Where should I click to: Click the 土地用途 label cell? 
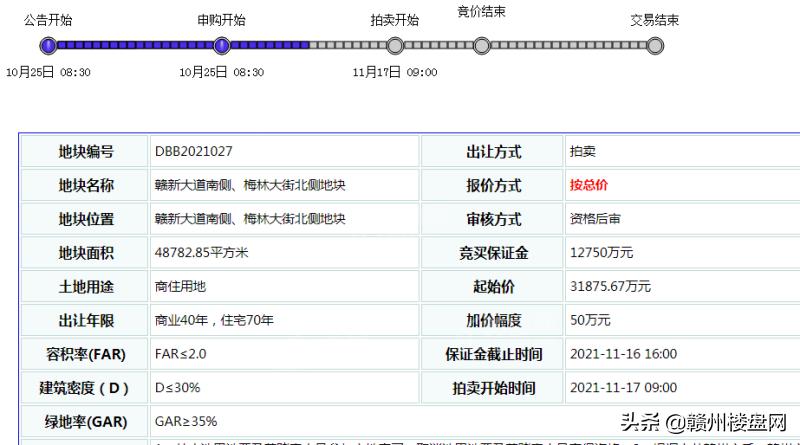point(85,286)
